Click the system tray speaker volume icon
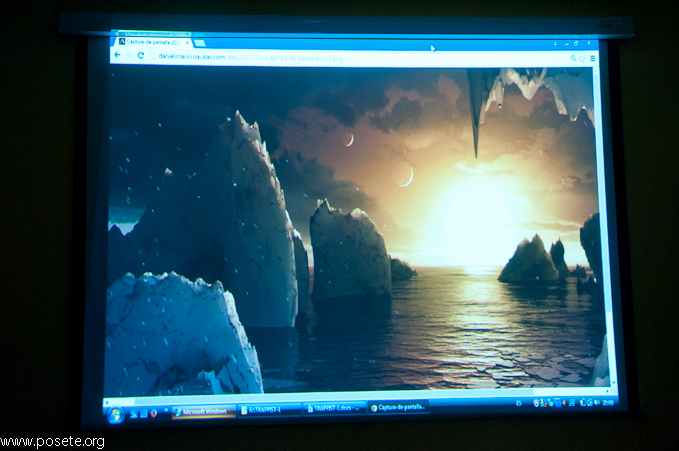 597,403
